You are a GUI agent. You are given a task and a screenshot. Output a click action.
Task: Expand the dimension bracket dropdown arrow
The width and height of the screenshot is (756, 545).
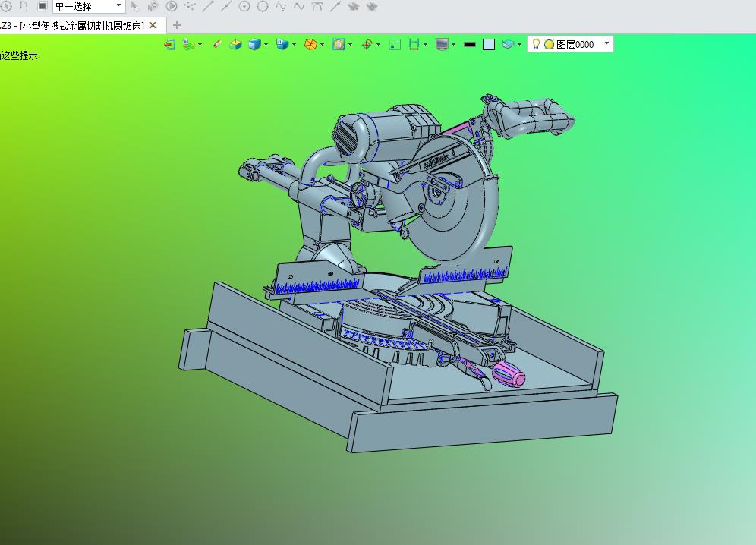pyautogui.click(x=425, y=44)
